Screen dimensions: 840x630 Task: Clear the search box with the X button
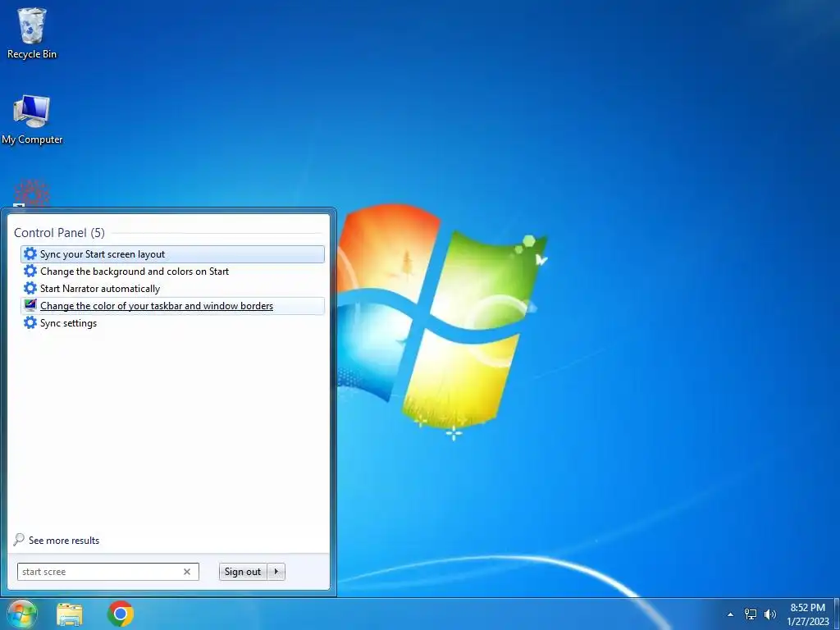[187, 572]
